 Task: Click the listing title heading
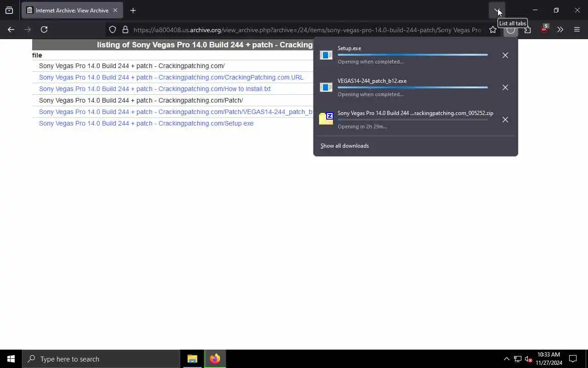[x=204, y=45]
